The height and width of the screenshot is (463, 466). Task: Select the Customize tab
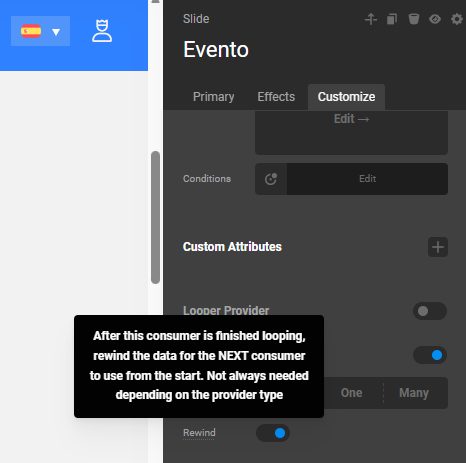click(346, 97)
